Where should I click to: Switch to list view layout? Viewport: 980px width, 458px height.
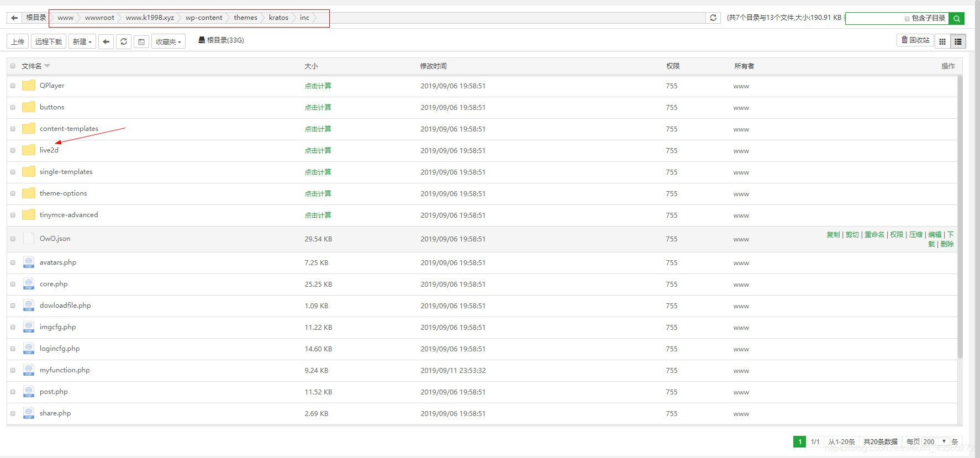coord(958,41)
